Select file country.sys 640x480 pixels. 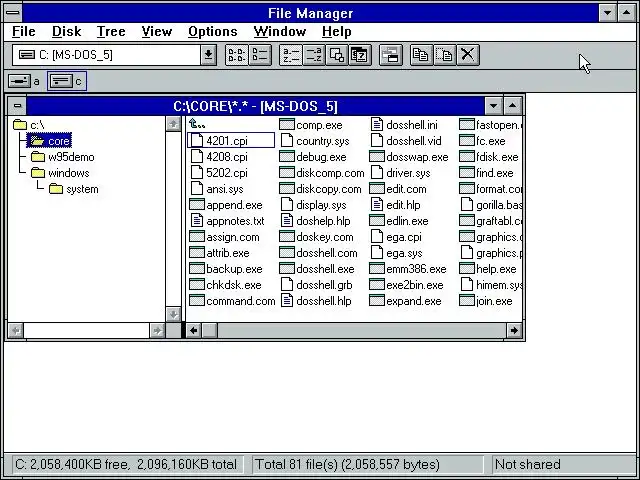click(x=316, y=141)
